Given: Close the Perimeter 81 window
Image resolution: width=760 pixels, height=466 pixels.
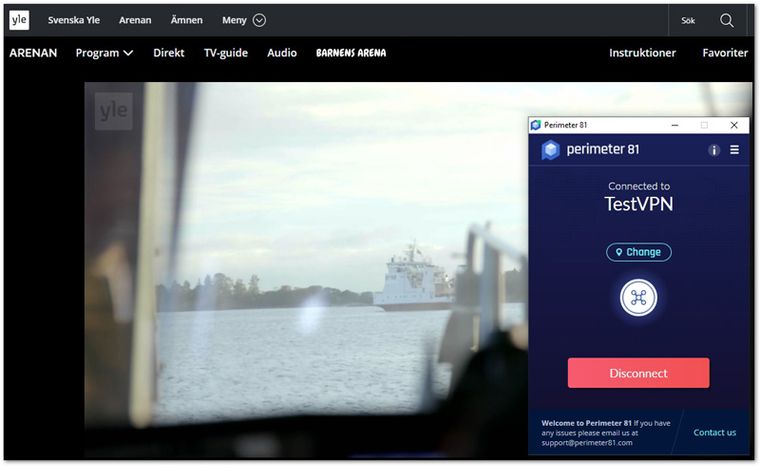Looking at the screenshot, I should pos(734,125).
